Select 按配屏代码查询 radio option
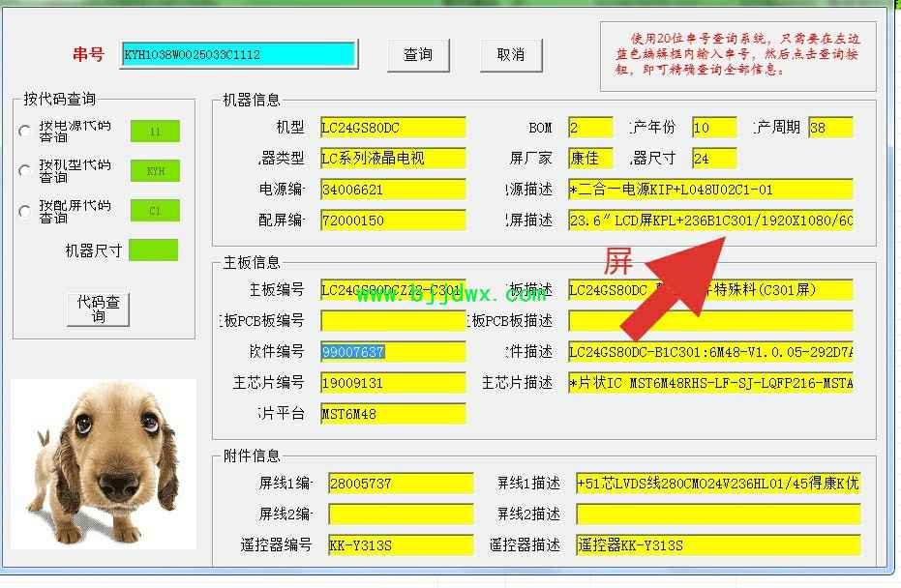 24,212
